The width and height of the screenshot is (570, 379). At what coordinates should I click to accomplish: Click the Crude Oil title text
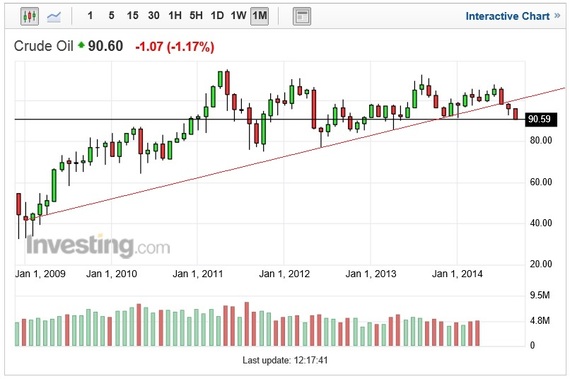coord(43,46)
